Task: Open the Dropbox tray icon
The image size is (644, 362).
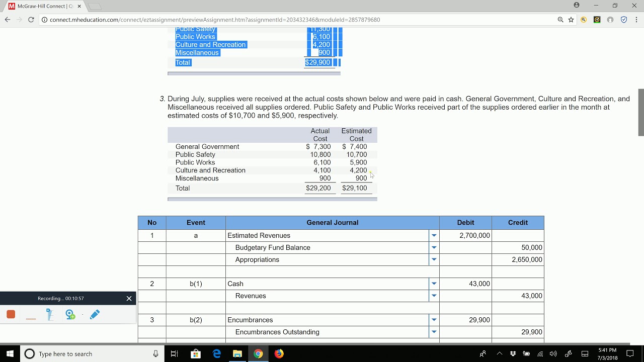Action: click(513, 354)
